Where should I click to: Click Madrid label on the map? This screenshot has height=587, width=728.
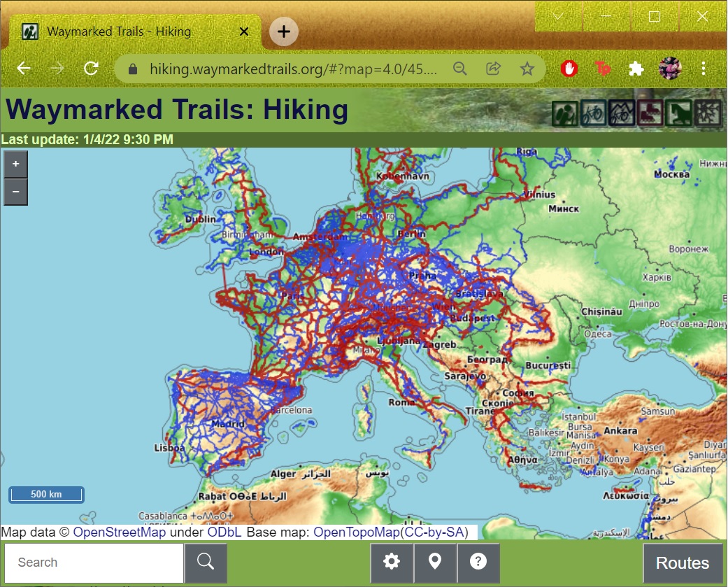tap(228, 424)
